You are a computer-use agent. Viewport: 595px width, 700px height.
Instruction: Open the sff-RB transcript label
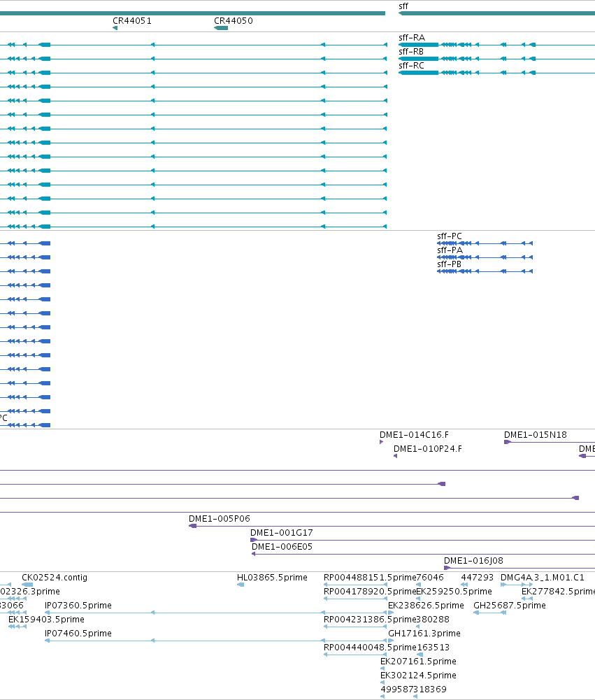pos(411,52)
